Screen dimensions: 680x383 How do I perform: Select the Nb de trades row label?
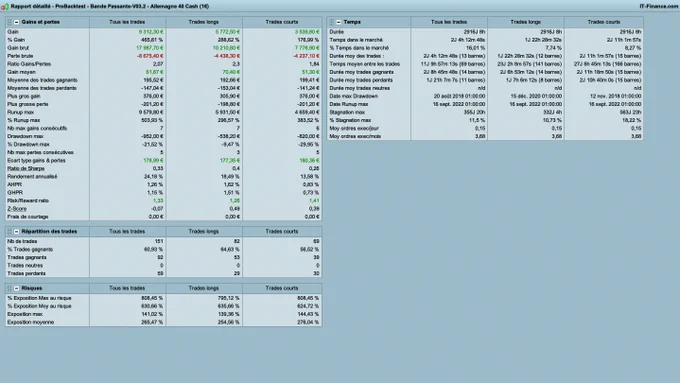pos(22,242)
